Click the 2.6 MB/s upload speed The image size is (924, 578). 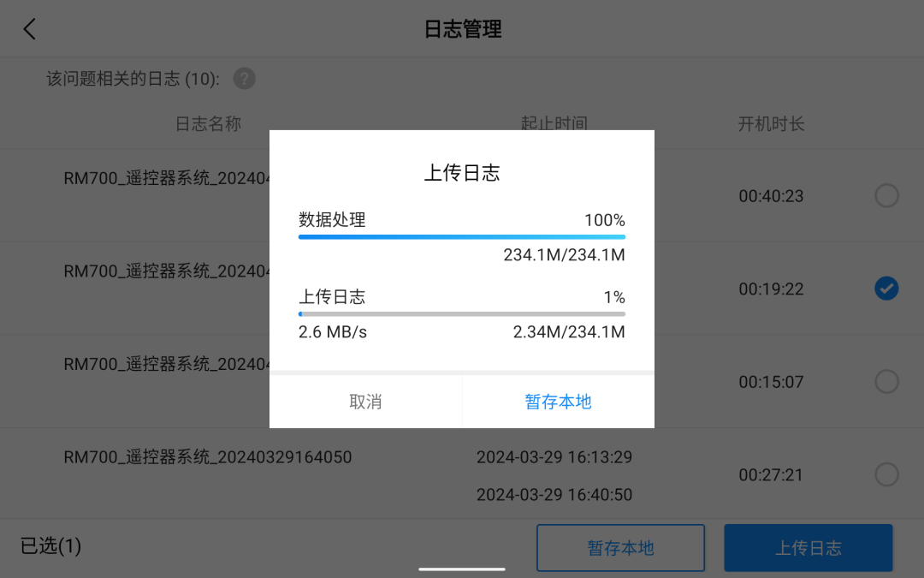332,332
